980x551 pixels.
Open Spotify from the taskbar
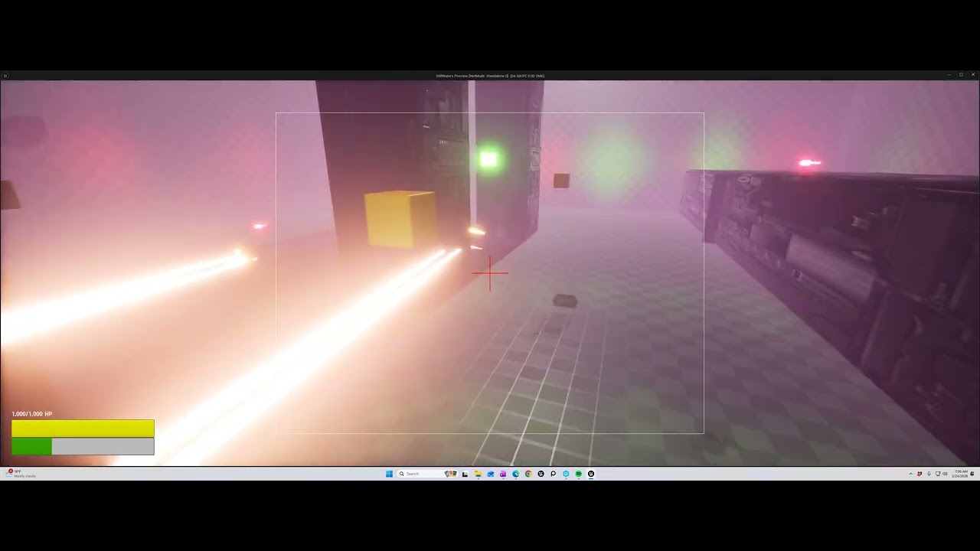579,474
